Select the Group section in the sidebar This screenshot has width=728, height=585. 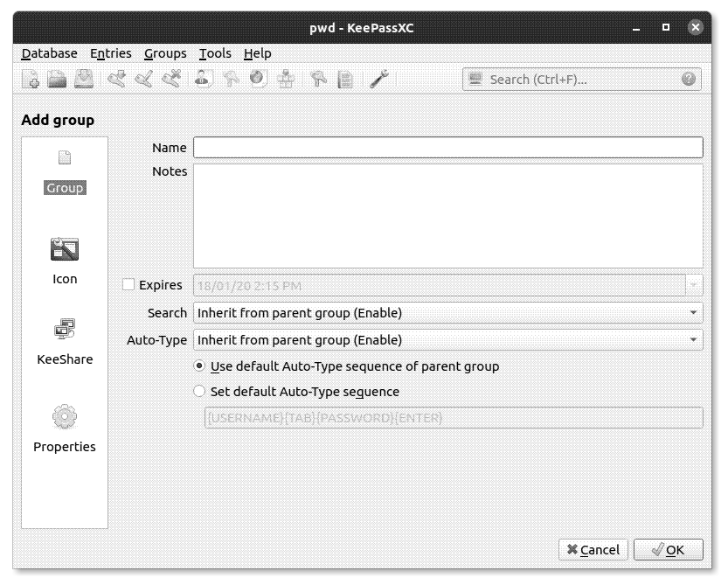click(65, 173)
